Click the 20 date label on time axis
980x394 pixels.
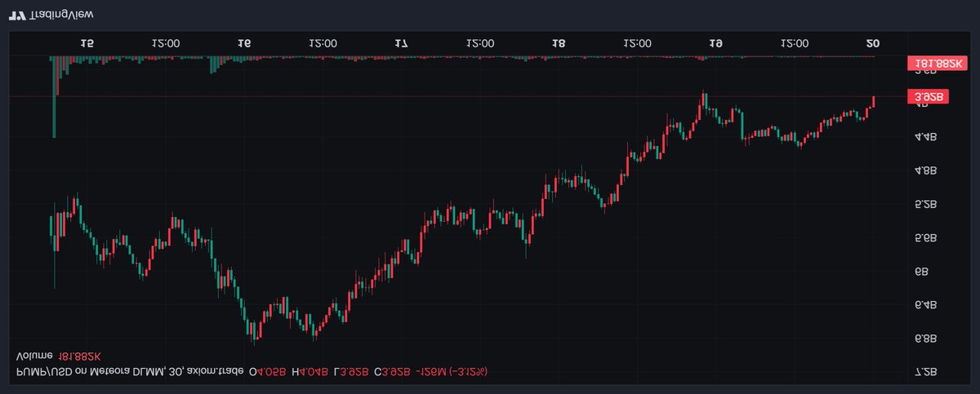click(x=873, y=42)
